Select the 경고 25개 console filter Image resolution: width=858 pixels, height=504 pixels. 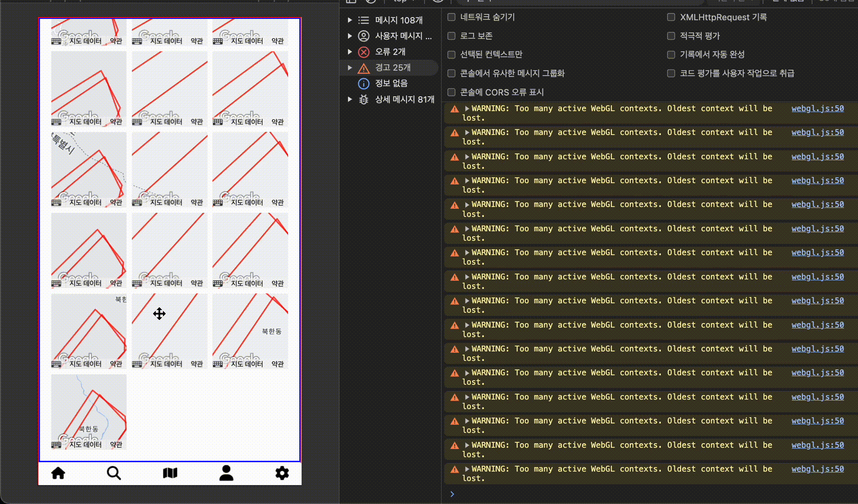pyautogui.click(x=393, y=68)
